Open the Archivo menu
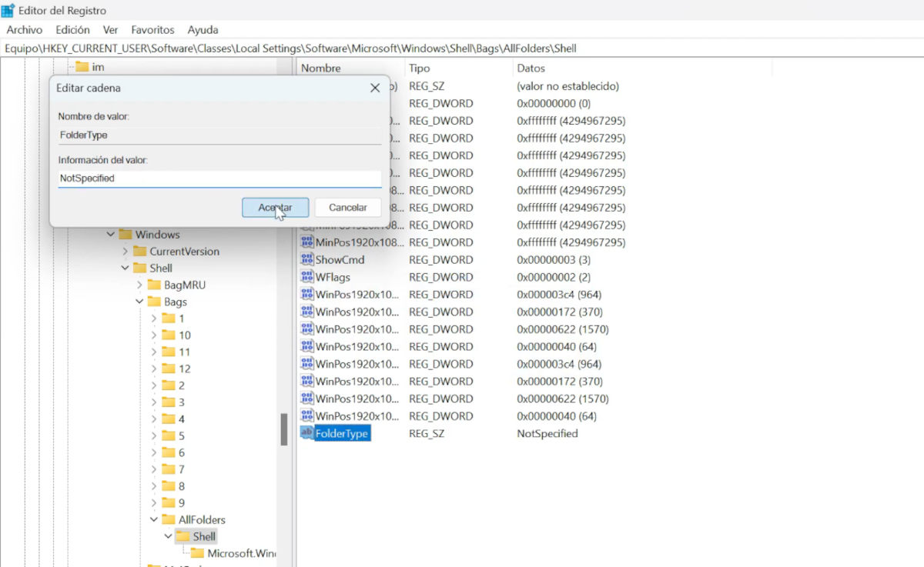This screenshot has height=567, width=924. [25, 30]
